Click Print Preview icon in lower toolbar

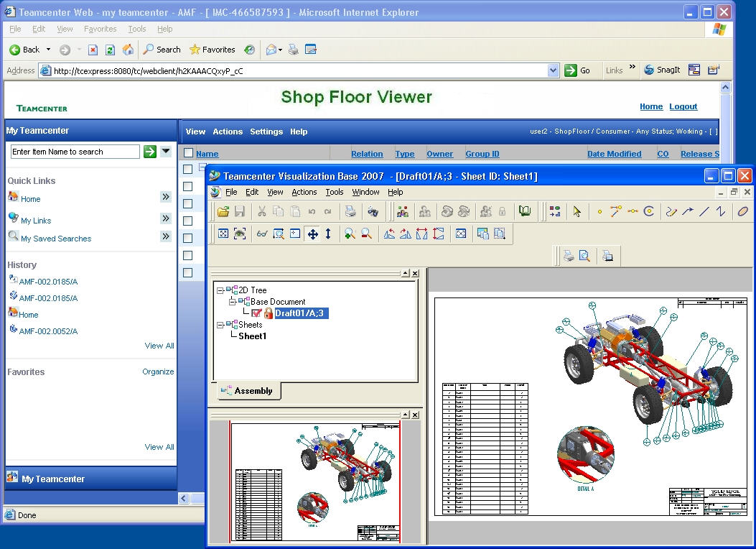click(584, 256)
